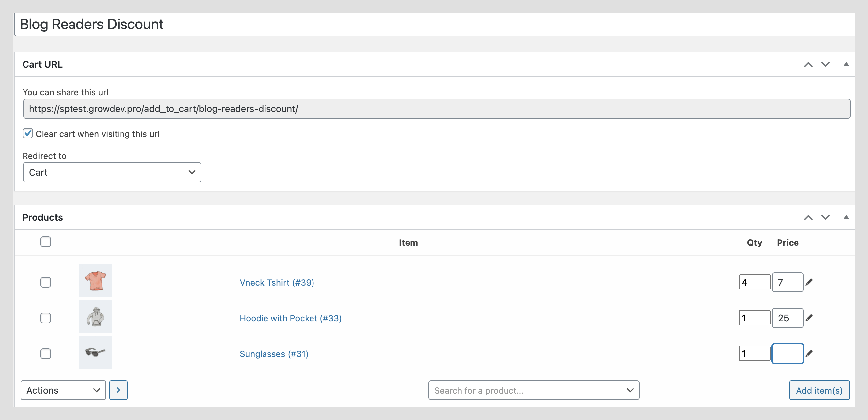
Task: Check the Hoodie with Pocket row checkbox
Action: (45, 318)
